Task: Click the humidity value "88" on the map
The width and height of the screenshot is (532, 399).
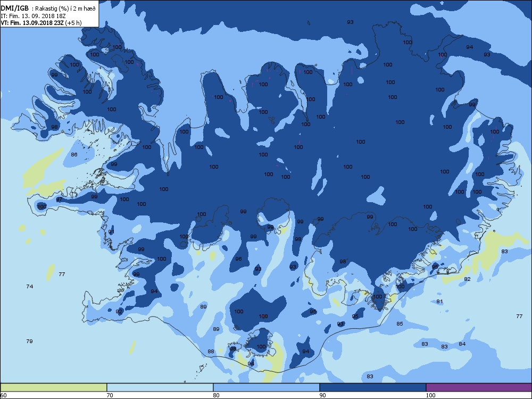Action: (x=211, y=352)
